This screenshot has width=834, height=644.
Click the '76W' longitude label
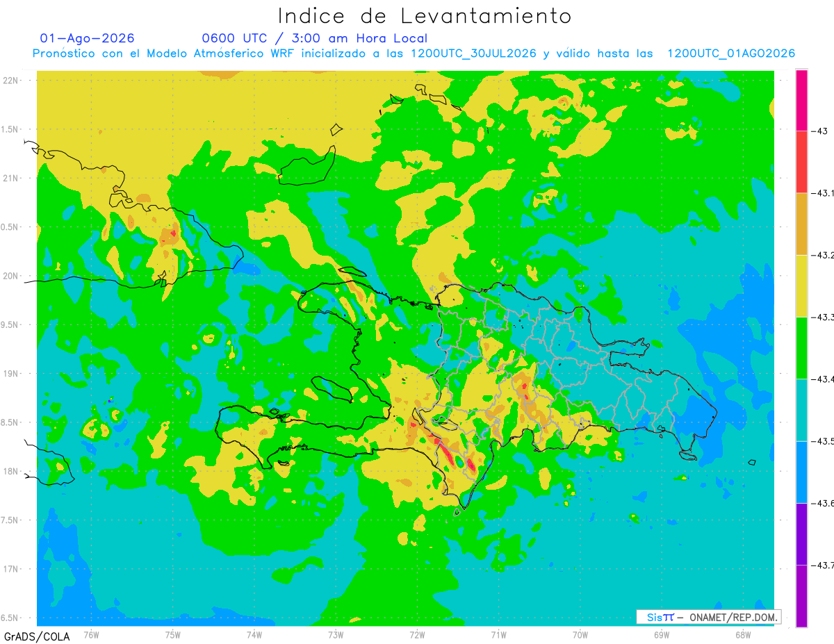[x=91, y=634]
